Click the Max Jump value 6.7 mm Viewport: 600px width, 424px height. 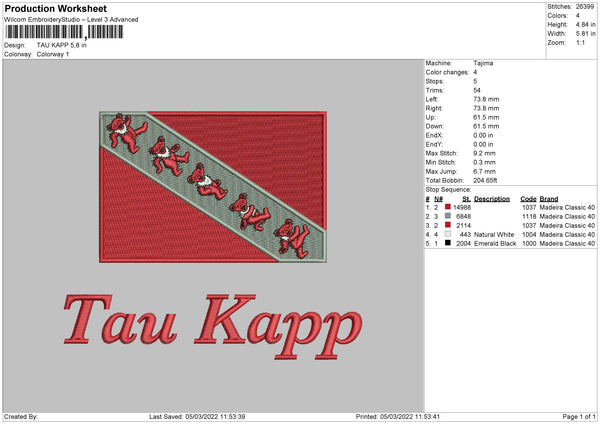click(484, 171)
